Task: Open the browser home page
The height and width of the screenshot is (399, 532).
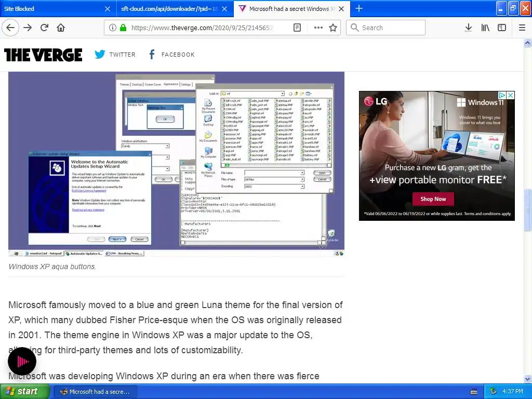Action: pyautogui.click(x=61, y=28)
